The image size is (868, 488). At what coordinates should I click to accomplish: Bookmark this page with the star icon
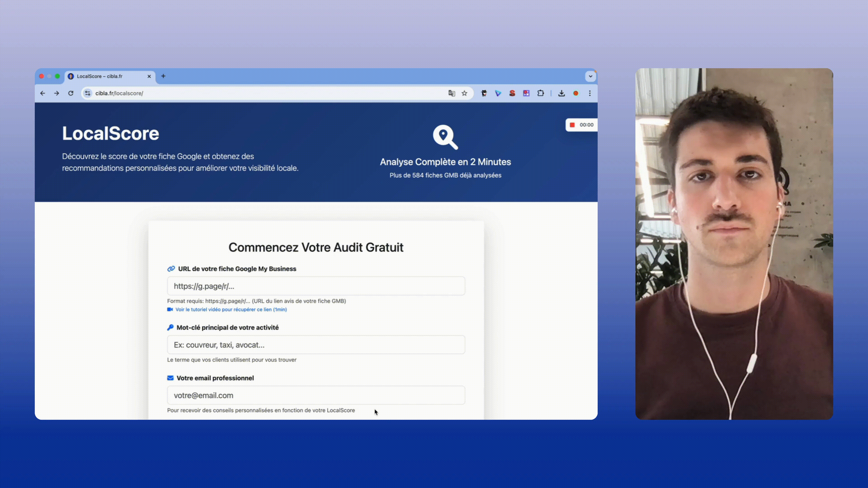click(464, 93)
